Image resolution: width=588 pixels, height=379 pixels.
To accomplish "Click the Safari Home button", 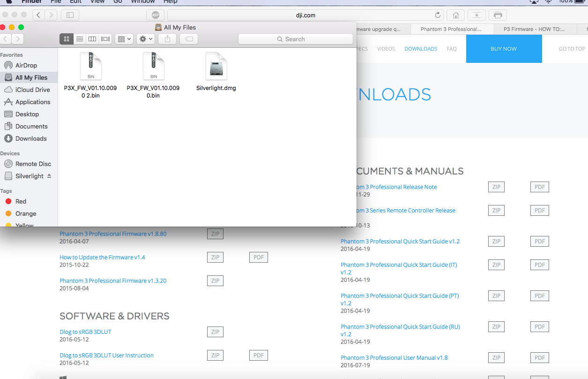I will 455,15.
